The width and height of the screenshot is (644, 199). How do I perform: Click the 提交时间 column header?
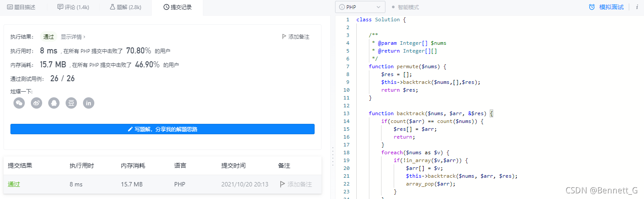[233, 166]
